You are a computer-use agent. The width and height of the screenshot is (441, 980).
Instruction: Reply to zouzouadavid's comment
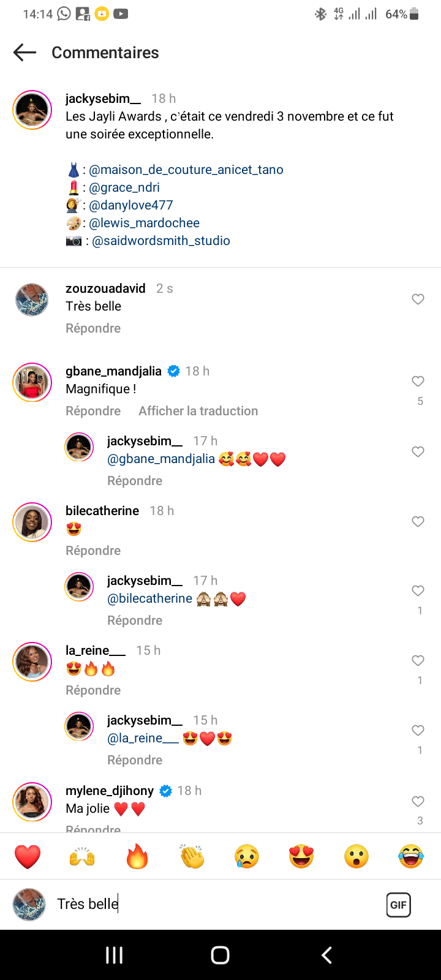[x=93, y=328]
